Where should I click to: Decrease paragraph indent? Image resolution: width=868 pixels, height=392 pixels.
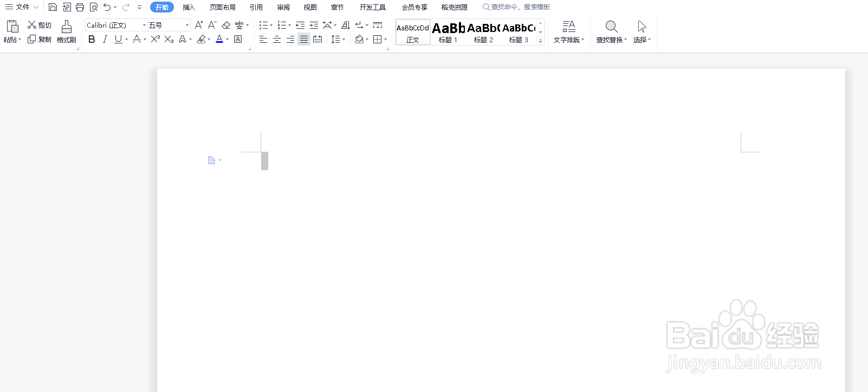tap(300, 25)
